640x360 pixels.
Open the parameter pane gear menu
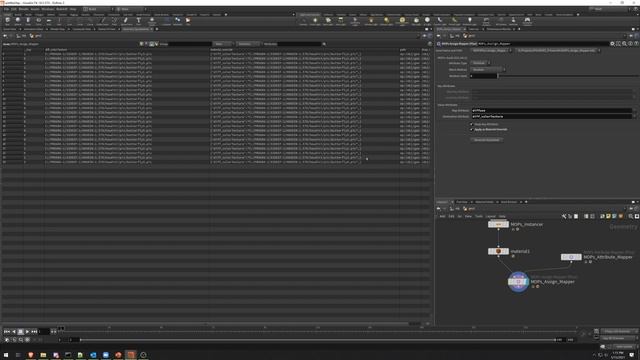click(612, 44)
